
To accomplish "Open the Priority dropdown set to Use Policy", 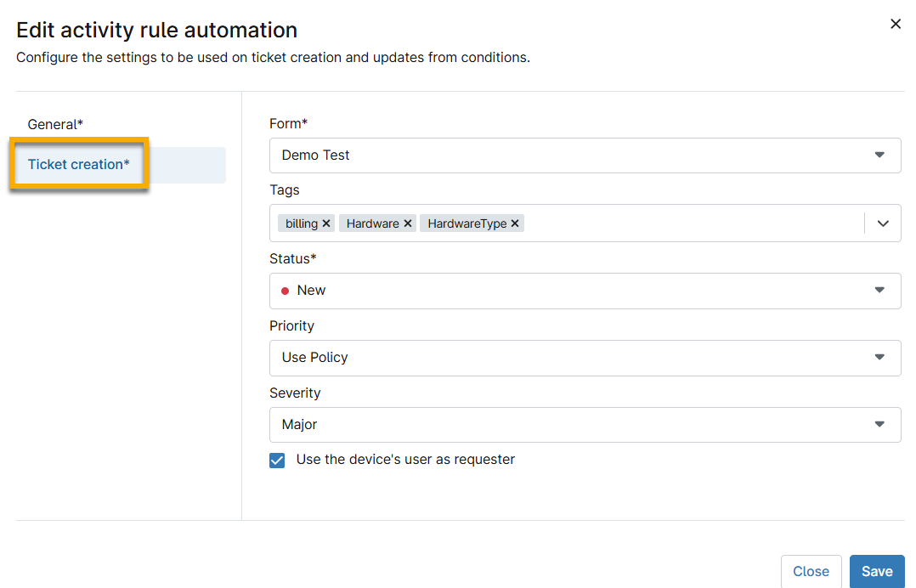I will point(879,358).
